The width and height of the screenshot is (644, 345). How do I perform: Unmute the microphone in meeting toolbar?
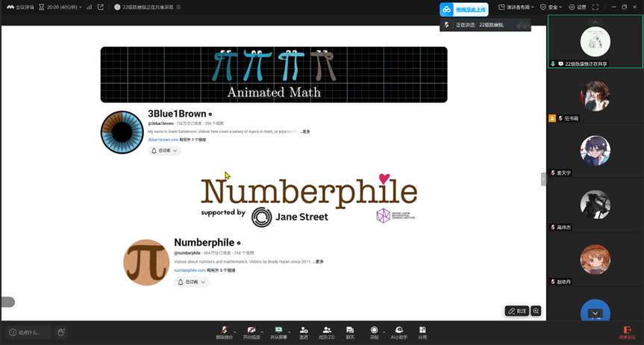pos(224,332)
